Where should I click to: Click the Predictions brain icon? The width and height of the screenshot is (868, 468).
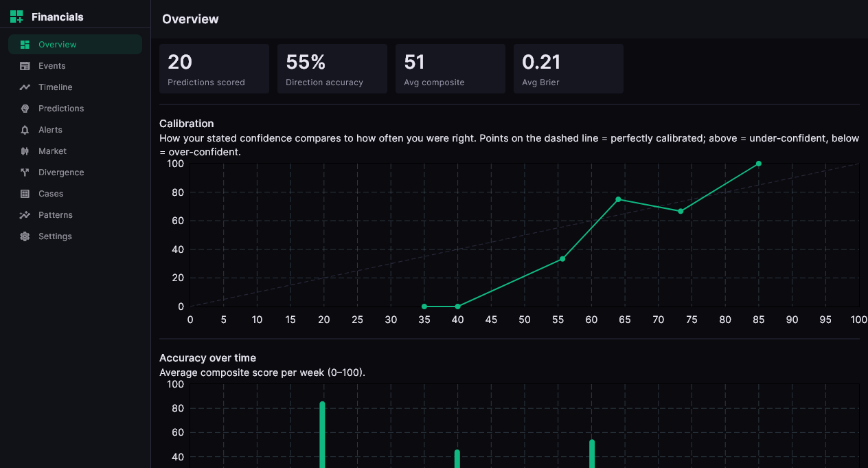[25, 109]
